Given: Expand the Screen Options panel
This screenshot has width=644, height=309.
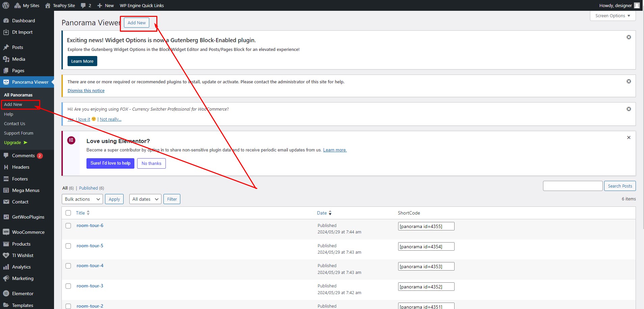Looking at the screenshot, I should click(x=613, y=16).
